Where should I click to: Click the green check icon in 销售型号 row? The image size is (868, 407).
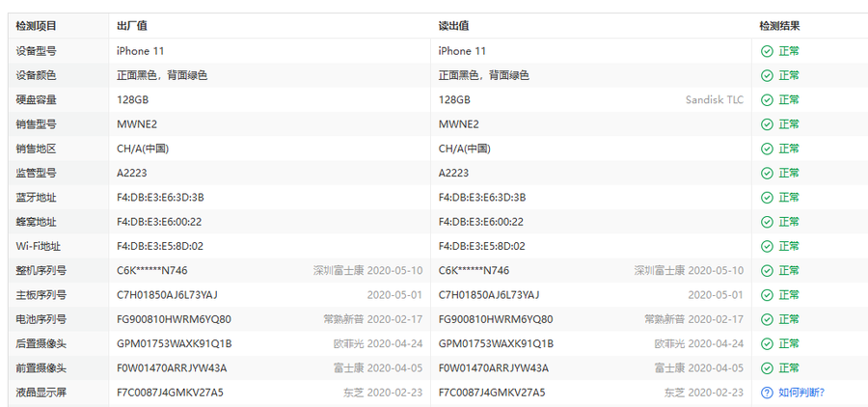click(767, 124)
